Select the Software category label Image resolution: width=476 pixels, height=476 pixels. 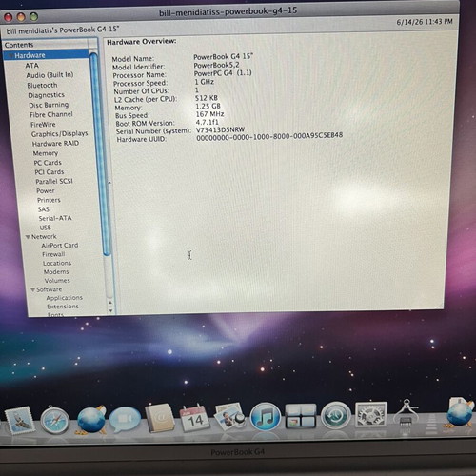coord(49,289)
